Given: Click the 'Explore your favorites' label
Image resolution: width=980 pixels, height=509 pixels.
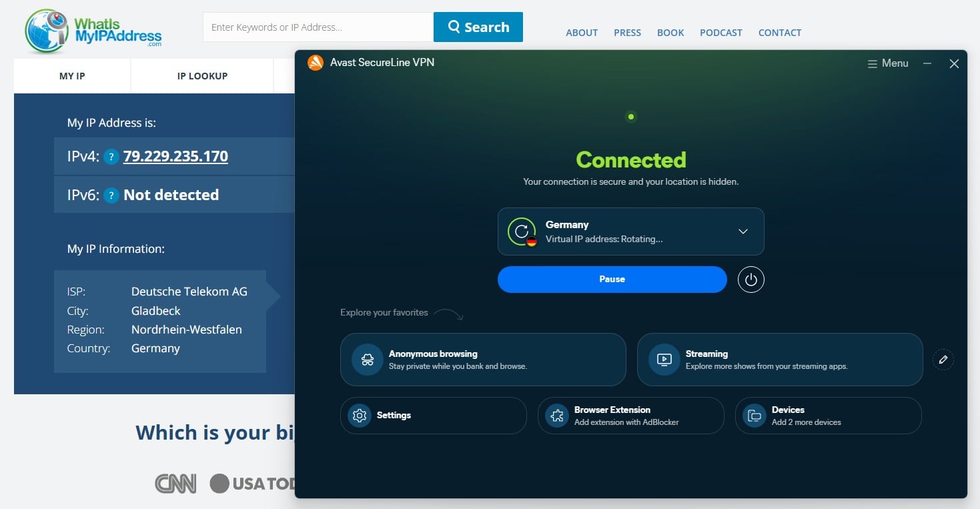Looking at the screenshot, I should 384,312.
